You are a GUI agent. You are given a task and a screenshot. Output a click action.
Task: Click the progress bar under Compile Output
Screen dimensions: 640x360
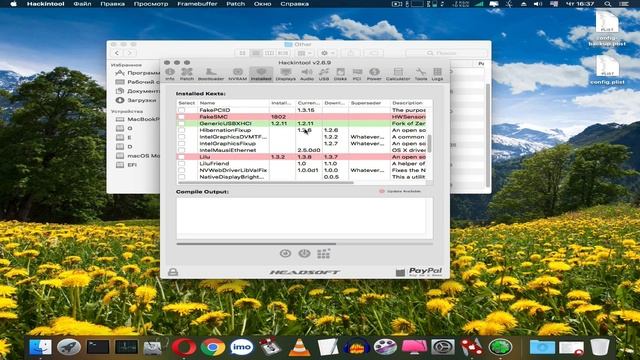304,244
